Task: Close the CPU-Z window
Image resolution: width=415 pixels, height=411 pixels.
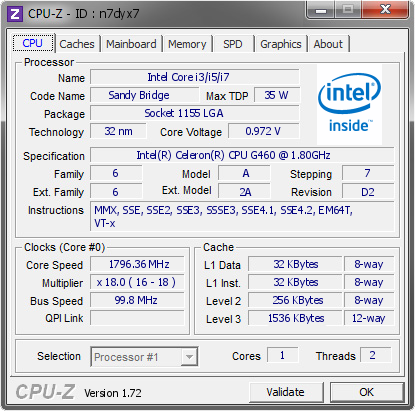Action: point(385,10)
